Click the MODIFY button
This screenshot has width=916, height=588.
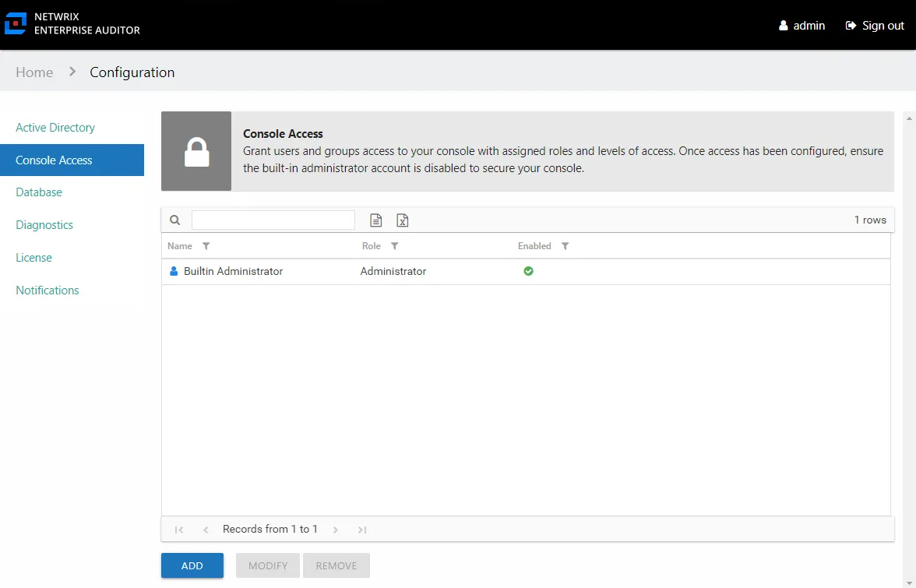(x=268, y=565)
